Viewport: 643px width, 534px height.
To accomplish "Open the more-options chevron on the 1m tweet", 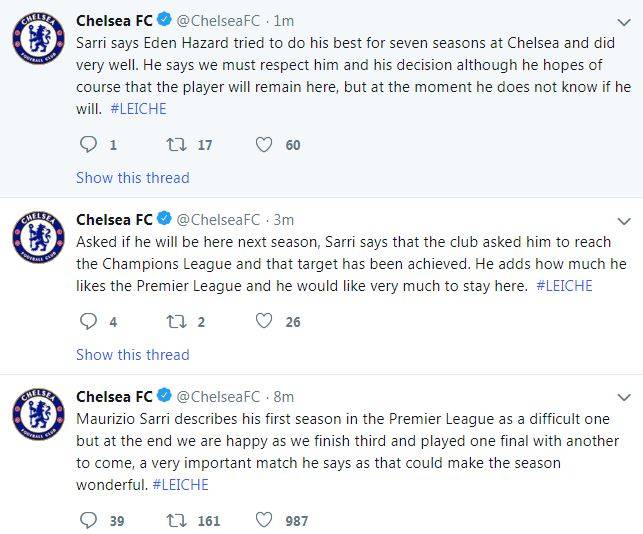I will (x=624, y=21).
